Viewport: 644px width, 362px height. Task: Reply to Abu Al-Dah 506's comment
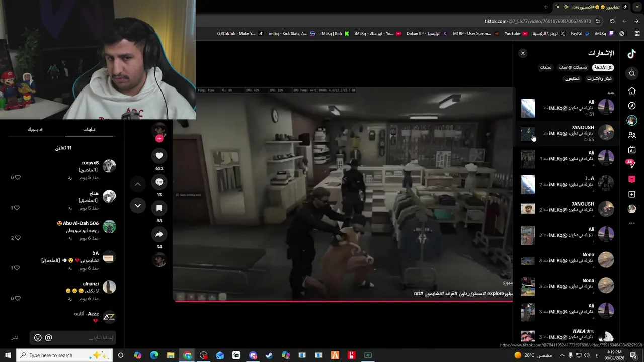point(70,238)
